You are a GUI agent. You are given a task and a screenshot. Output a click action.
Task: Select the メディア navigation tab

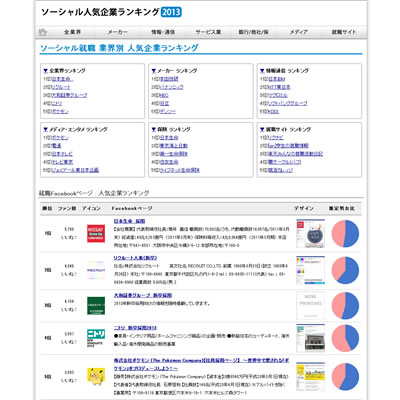tap(298, 32)
